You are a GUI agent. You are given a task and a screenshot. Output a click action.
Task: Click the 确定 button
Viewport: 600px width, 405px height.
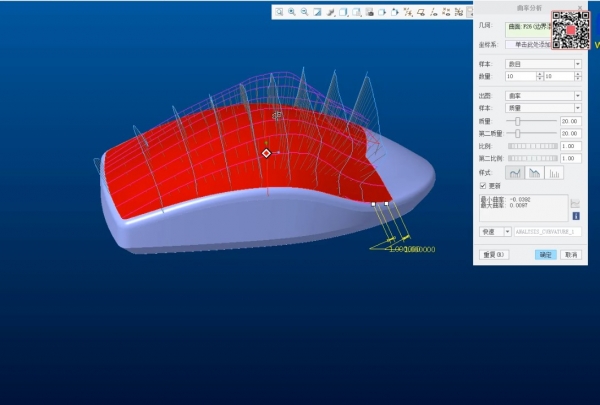[x=545, y=254]
